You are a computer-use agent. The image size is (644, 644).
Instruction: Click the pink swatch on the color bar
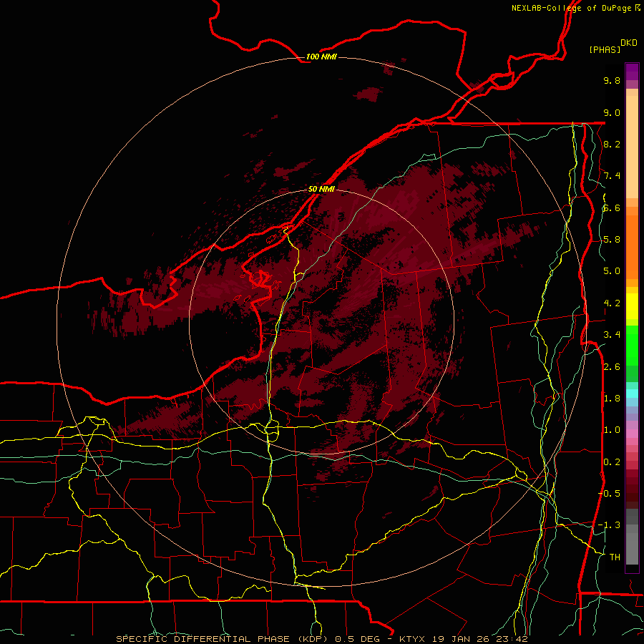coord(632,434)
